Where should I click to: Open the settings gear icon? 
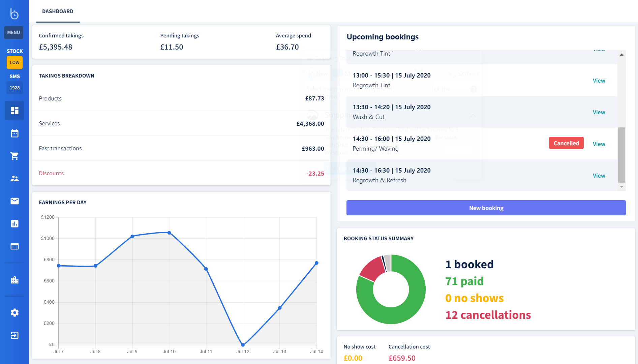(14, 313)
